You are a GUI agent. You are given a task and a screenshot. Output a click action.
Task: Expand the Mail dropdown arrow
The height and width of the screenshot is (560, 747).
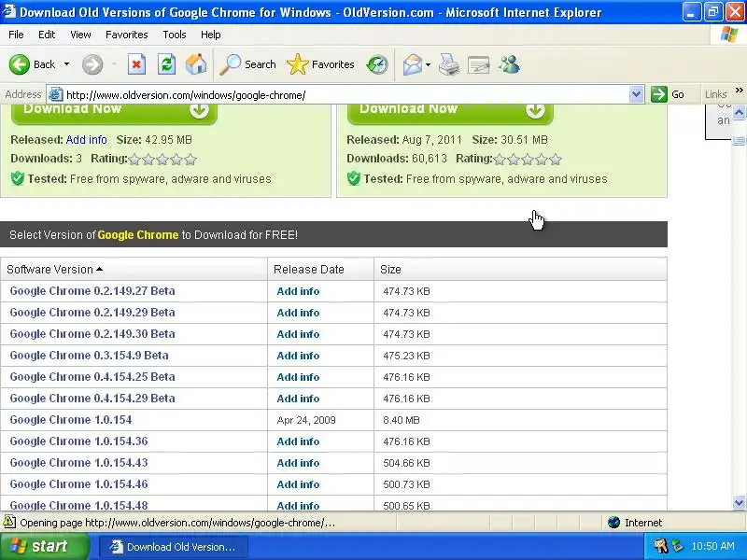click(428, 64)
